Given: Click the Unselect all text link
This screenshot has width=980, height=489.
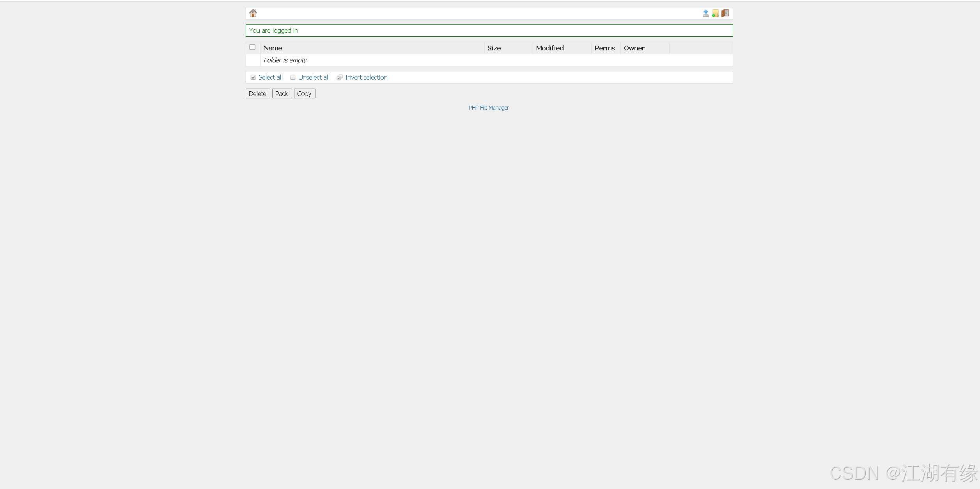Looking at the screenshot, I should (314, 77).
